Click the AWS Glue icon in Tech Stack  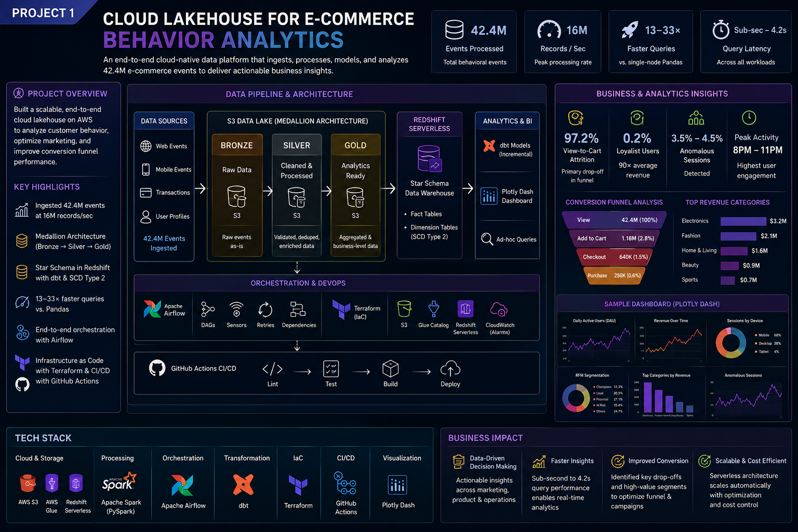[x=51, y=484]
